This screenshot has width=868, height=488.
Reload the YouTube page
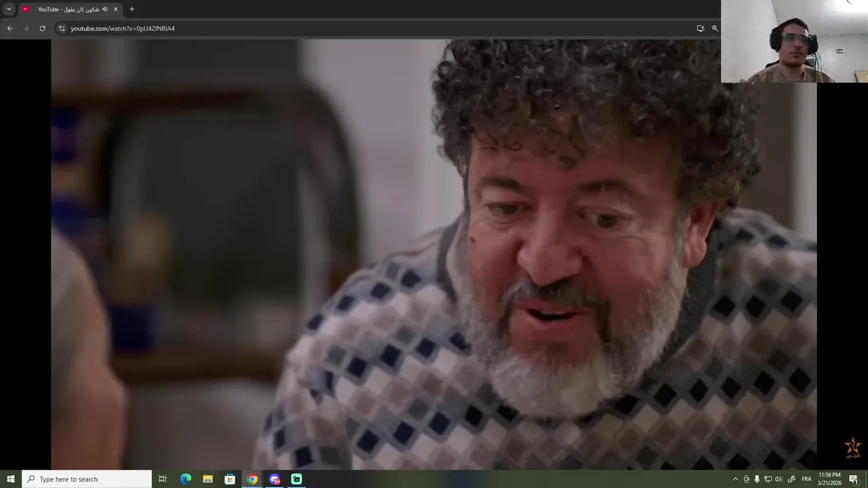coord(43,28)
